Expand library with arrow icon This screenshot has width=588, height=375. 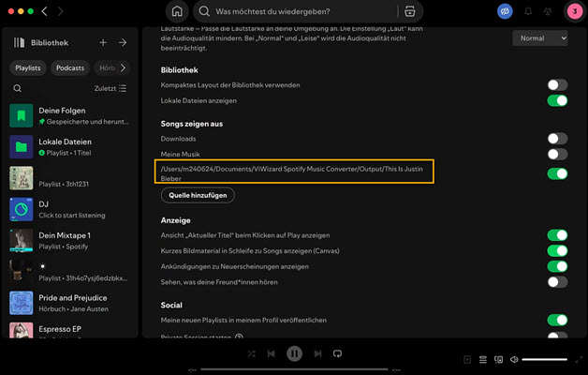[123, 43]
